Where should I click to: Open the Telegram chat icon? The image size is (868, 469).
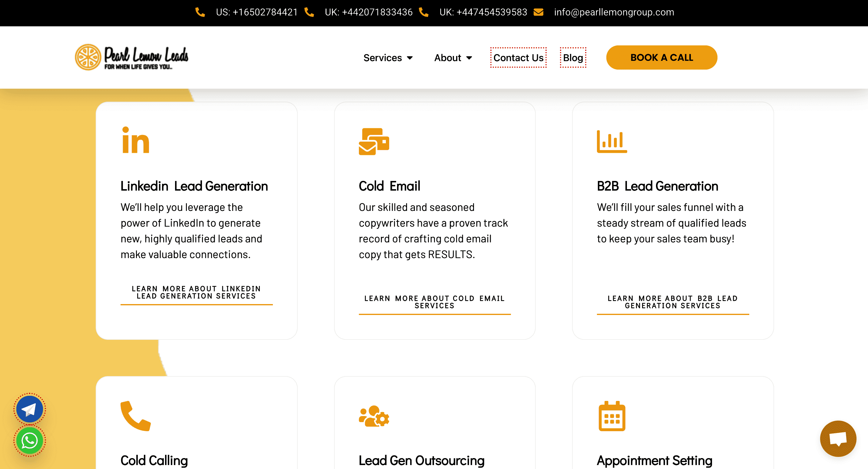[30, 409]
